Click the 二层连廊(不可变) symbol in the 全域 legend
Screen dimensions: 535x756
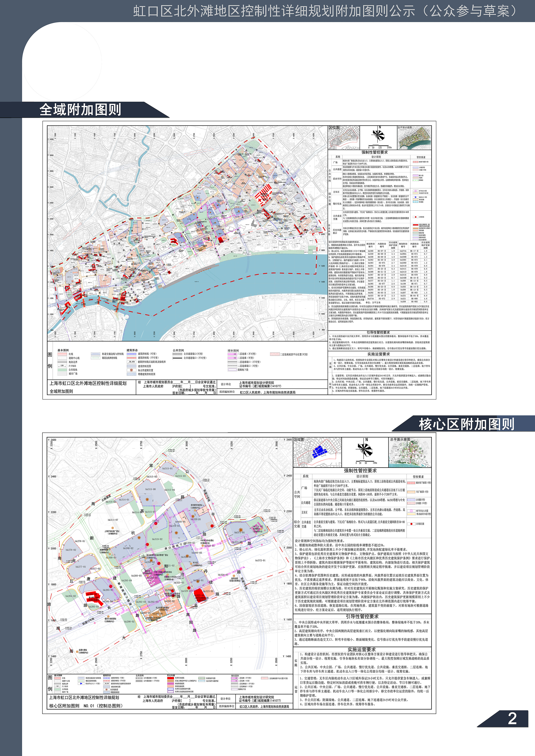coord(233,354)
